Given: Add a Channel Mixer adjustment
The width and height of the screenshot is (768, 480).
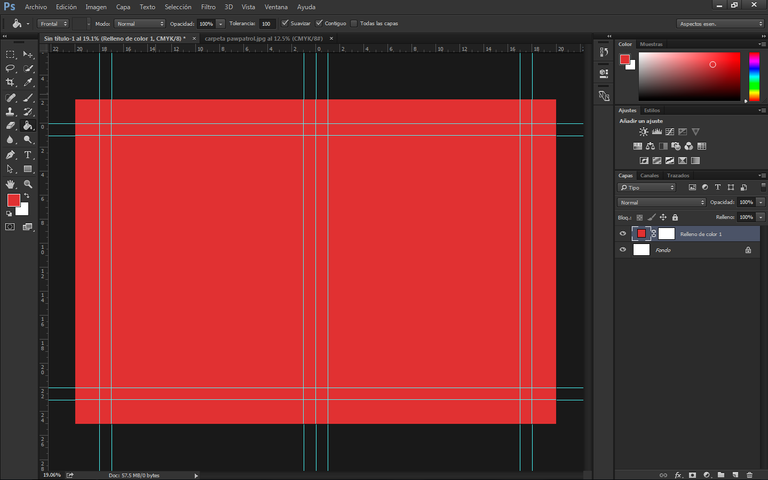Looking at the screenshot, I should (689, 146).
